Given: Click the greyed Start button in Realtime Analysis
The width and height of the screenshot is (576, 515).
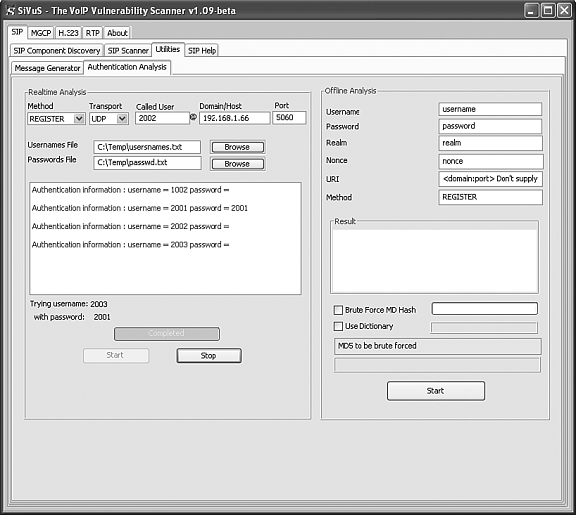Looking at the screenshot, I should [x=116, y=355].
